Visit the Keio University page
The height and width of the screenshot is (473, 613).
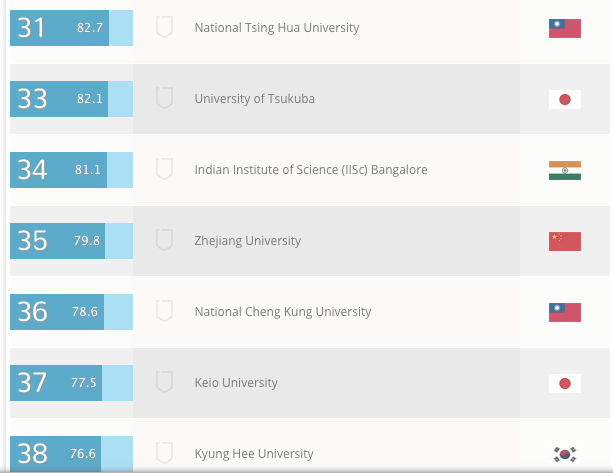click(x=236, y=383)
